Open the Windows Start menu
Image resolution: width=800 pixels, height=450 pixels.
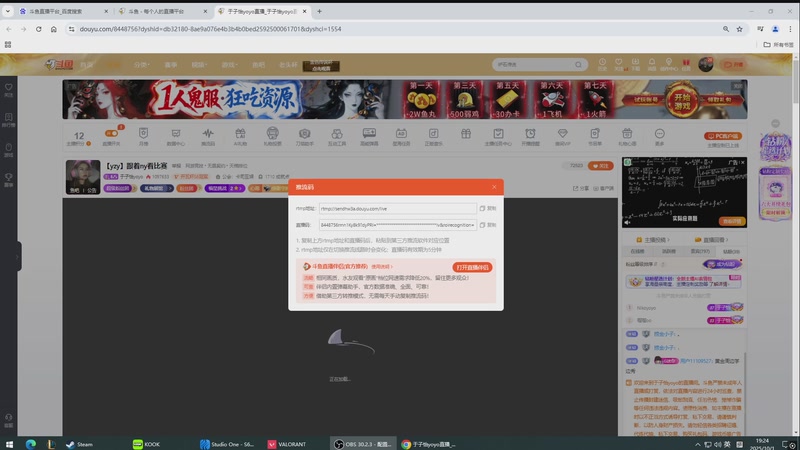click(x=9, y=444)
